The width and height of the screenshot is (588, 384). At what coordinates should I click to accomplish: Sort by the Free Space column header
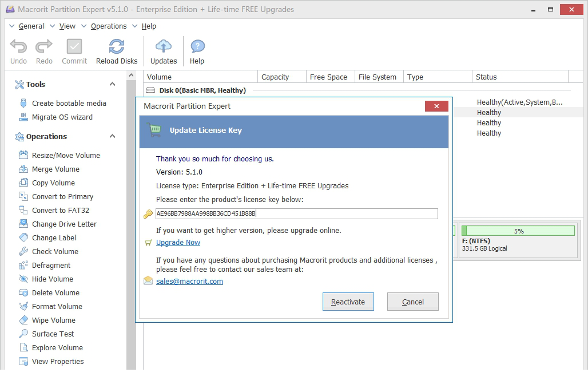[x=331, y=77]
